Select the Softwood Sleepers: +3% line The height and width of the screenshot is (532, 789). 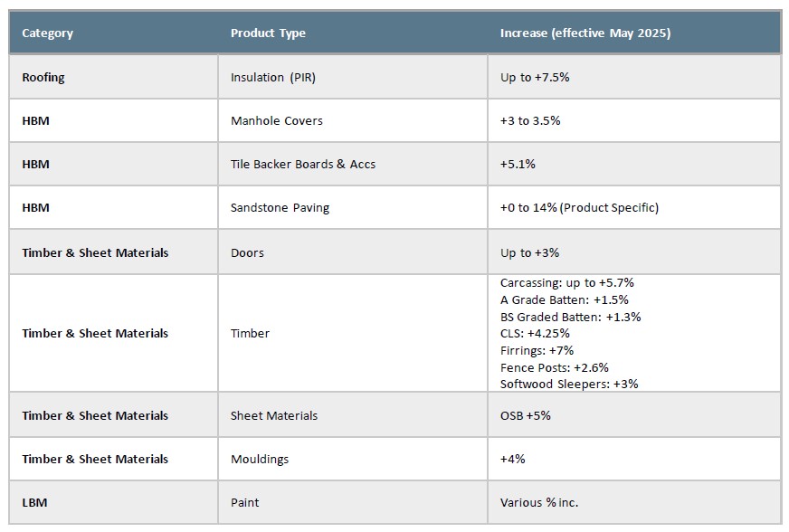click(x=568, y=384)
